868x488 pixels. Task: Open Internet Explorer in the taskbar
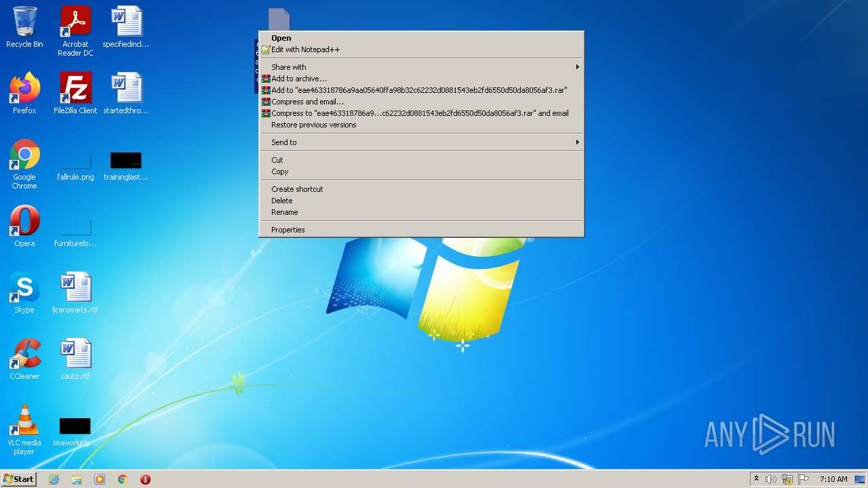(54, 479)
